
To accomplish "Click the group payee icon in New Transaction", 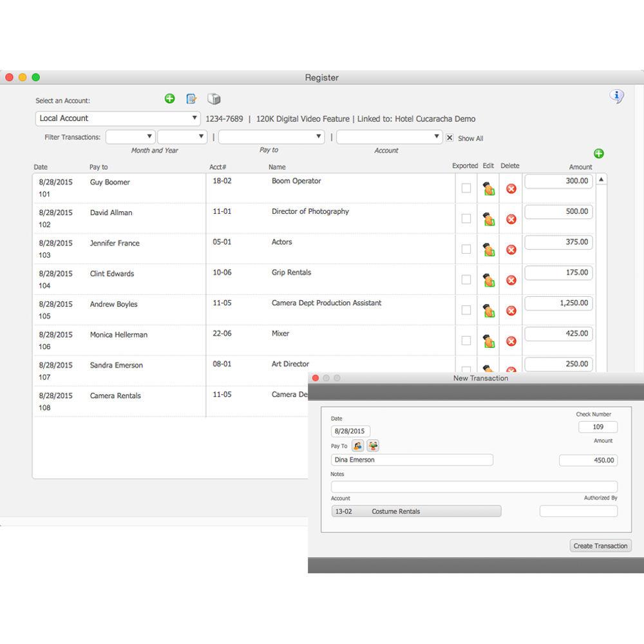I will coord(373,445).
